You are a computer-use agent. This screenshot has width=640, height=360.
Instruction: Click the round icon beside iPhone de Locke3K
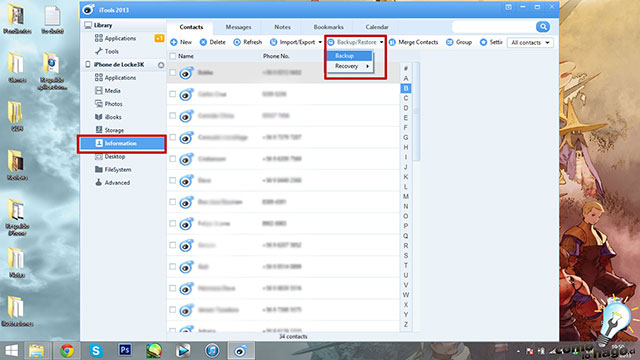coord(161,65)
